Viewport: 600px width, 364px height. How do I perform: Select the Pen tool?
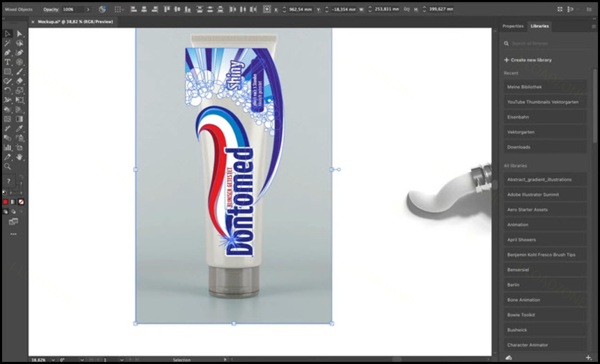8,52
